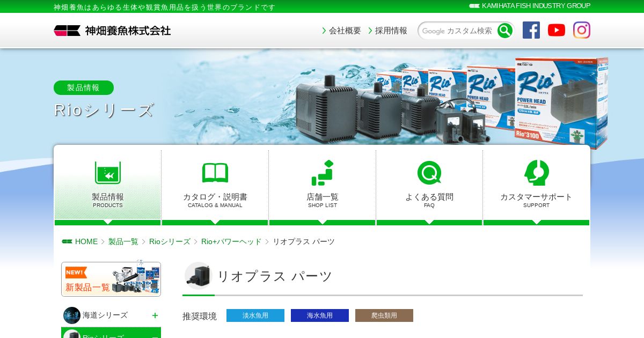Screen dimensions: 644x338
Task: Click the FAQ Q bubble icon
Action: 429,173
